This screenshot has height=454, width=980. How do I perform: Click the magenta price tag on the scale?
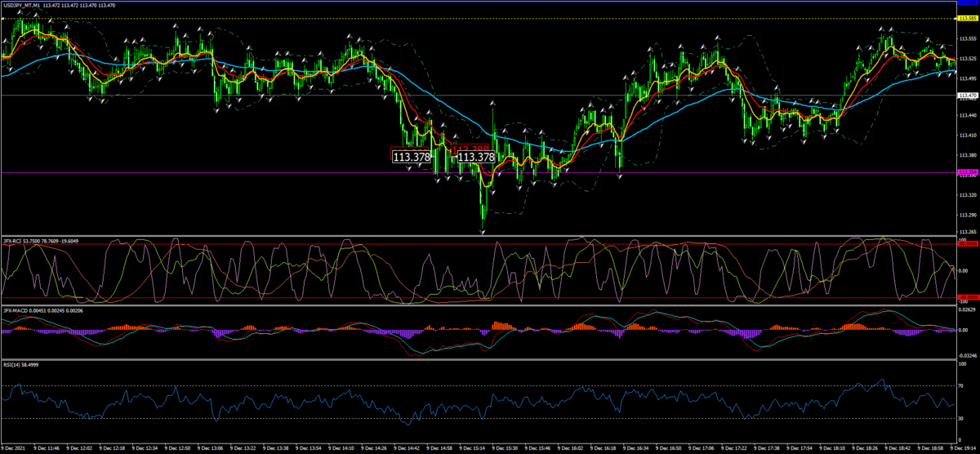pos(968,171)
